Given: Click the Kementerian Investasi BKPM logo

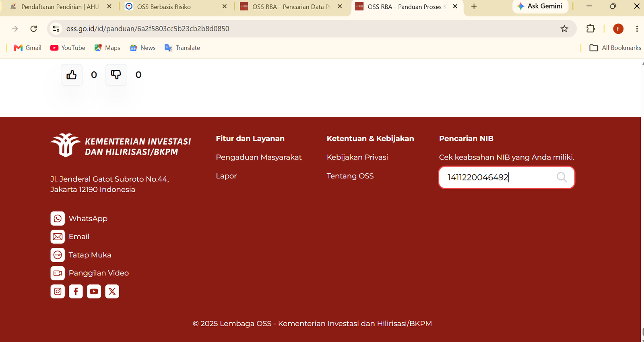Looking at the screenshot, I should [121, 145].
